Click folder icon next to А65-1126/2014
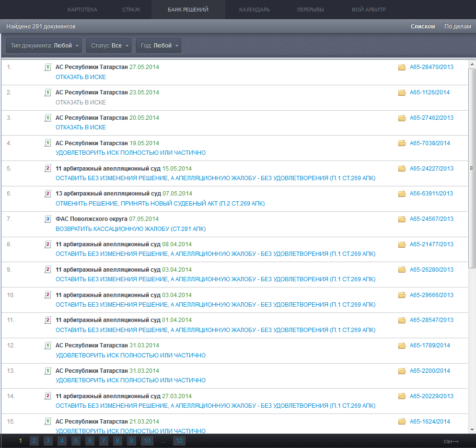Image resolution: width=476 pixels, height=448 pixels. (402, 92)
